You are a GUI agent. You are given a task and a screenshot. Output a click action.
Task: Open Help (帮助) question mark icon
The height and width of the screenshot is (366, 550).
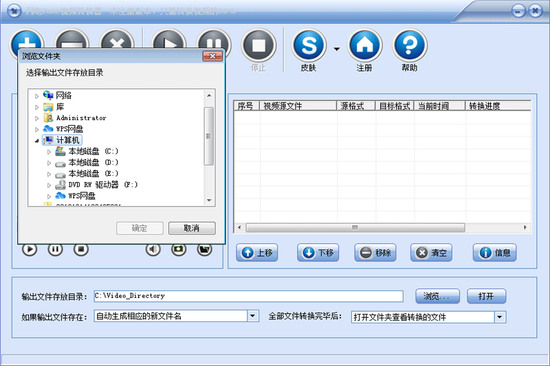(x=410, y=46)
